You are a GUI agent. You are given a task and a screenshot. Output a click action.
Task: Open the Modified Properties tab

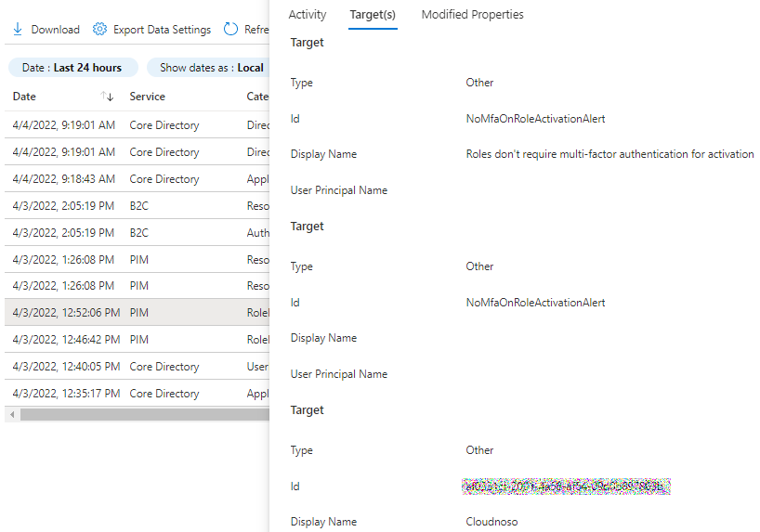click(x=472, y=15)
